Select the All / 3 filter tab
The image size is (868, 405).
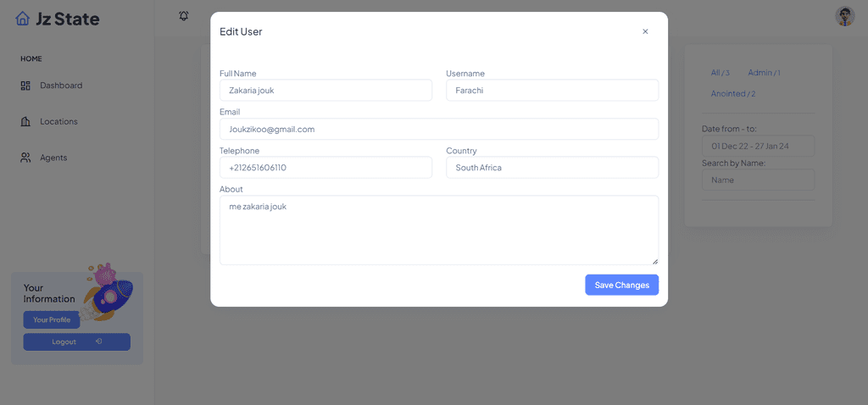coord(721,73)
